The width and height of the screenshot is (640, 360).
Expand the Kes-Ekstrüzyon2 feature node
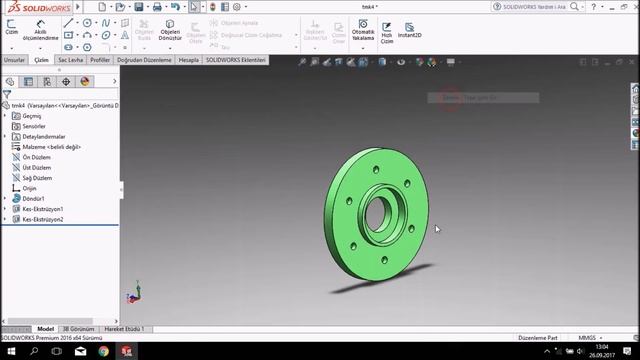tap(5, 219)
